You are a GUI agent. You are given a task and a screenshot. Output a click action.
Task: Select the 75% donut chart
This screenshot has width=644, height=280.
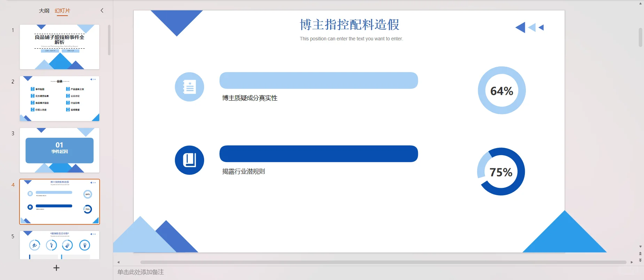(501, 171)
